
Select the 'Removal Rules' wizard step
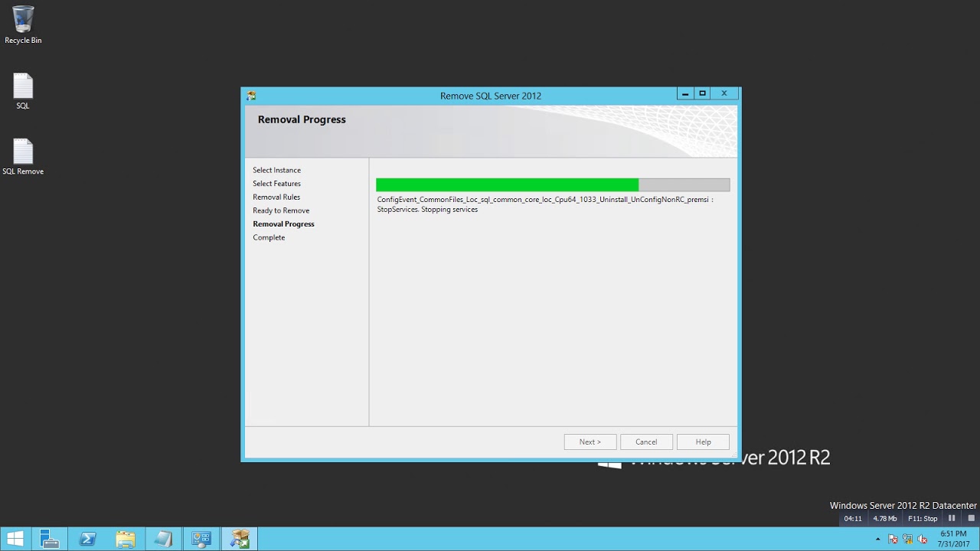(276, 197)
